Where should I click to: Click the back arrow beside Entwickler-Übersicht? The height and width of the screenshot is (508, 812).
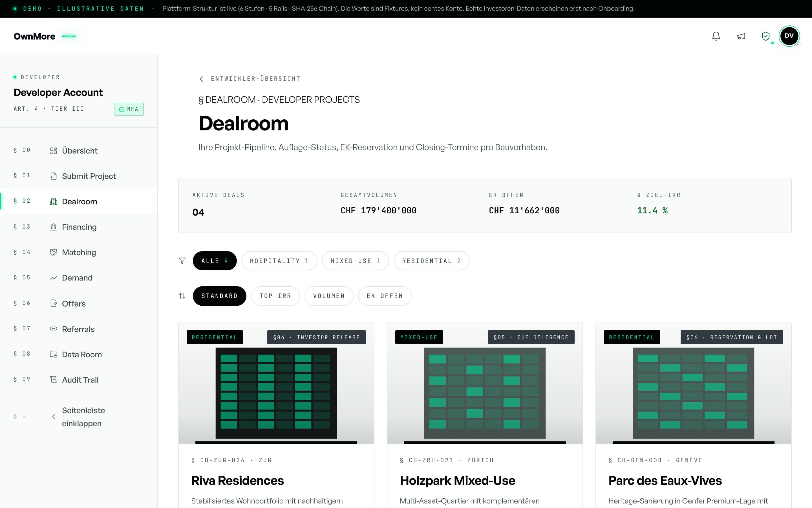click(x=202, y=79)
